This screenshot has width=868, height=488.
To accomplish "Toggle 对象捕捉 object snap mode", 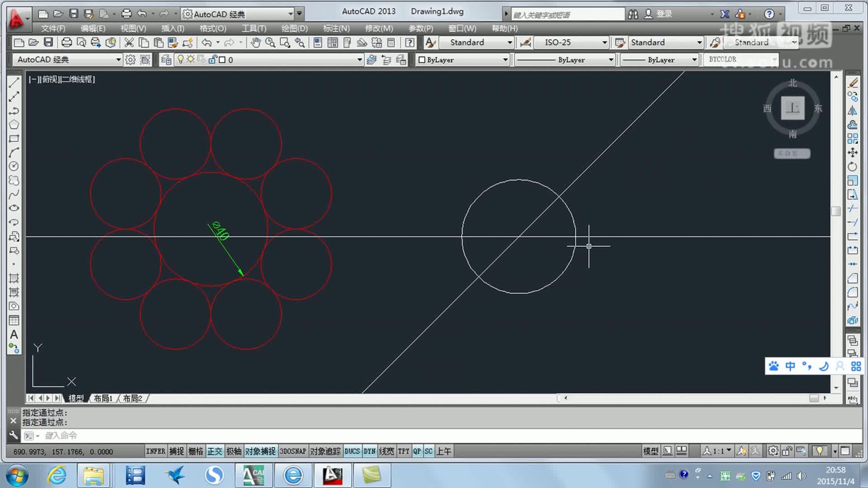I will pyautogui.click(x=260, y=451).
